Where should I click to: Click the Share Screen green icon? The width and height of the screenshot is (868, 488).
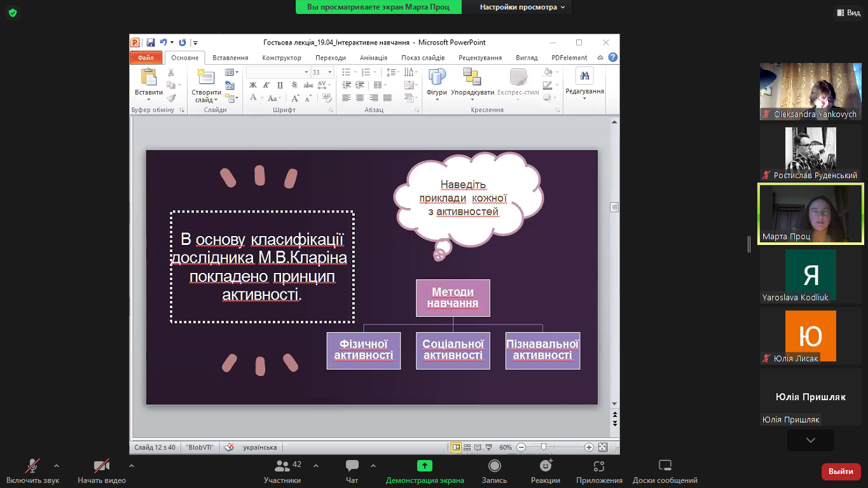tap(424, 466)
